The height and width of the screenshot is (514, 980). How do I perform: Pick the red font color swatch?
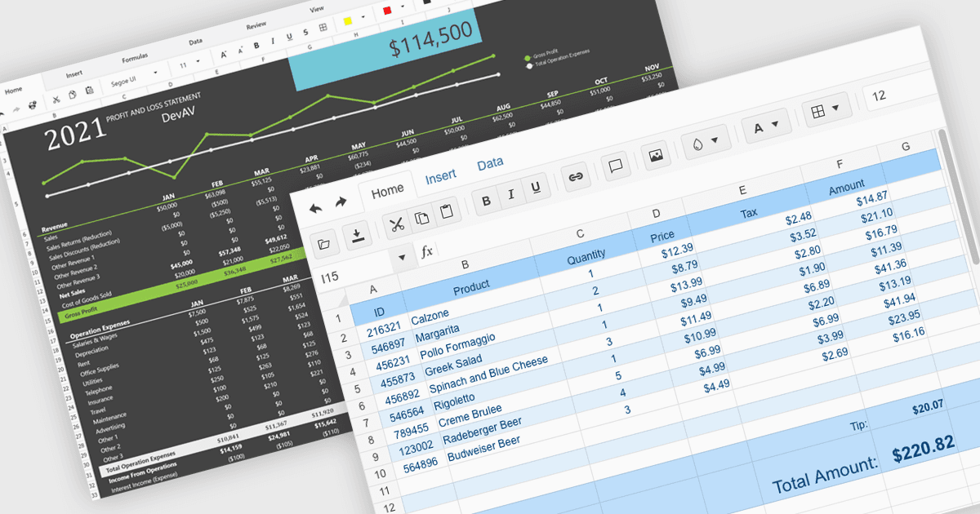(x=388, y=10)
